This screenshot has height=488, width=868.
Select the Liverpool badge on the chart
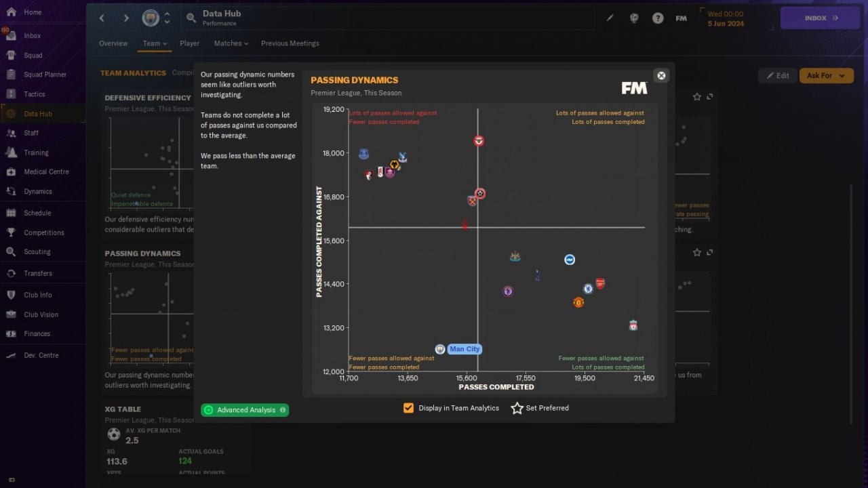[x=633, y=326]
